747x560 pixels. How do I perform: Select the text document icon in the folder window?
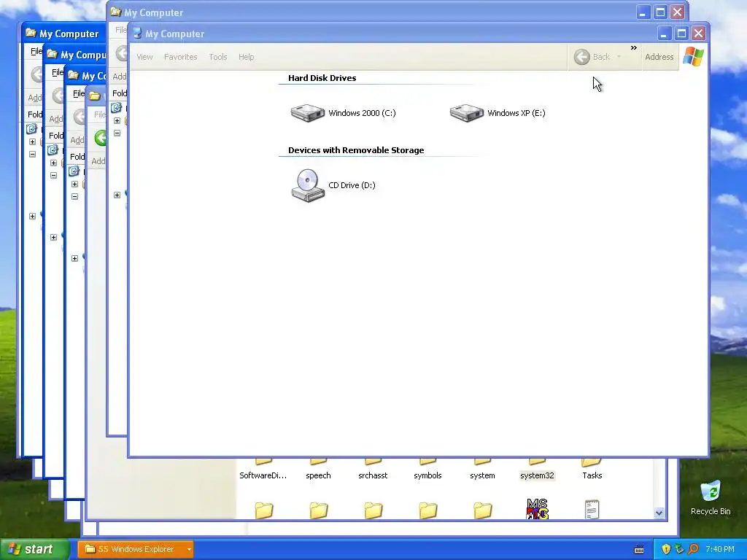(592, 509)
